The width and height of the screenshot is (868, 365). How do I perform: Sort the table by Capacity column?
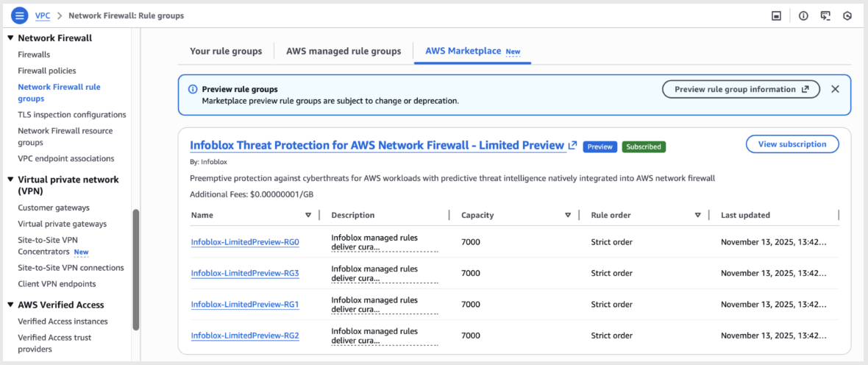click(568, 215)
